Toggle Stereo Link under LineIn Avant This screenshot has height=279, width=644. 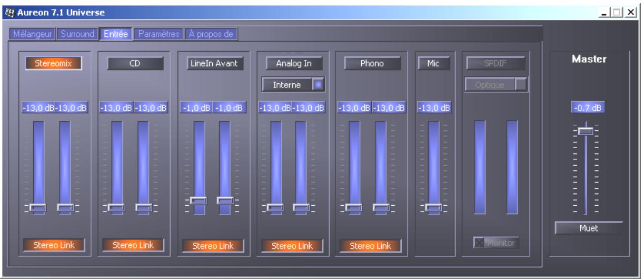[213, 246]
